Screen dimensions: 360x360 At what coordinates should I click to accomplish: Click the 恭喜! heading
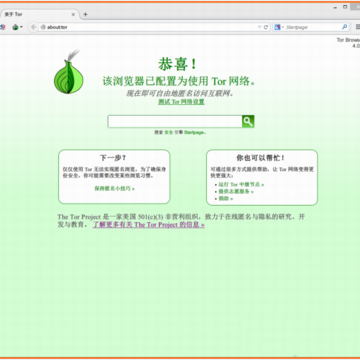click(x=178, y=64)
